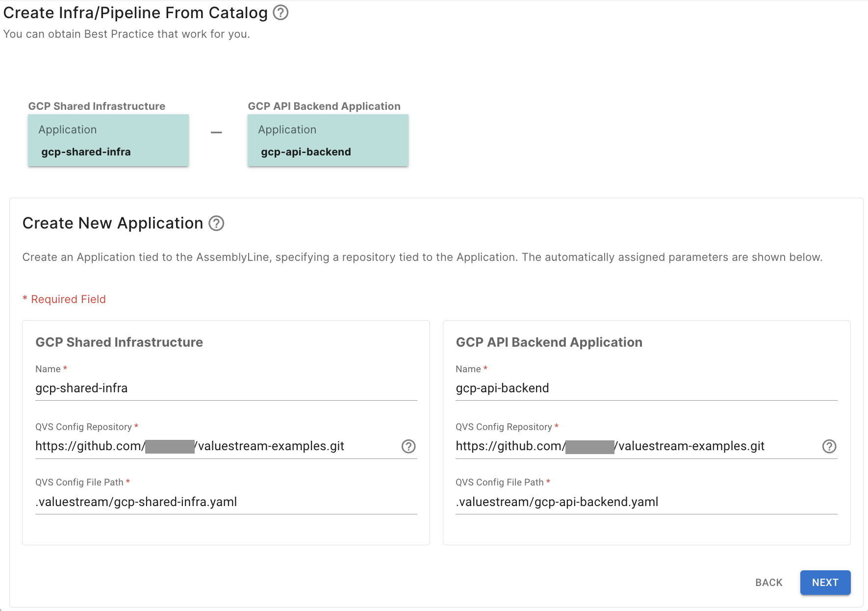Show help for GCP API Backend config repository
Screen dimensions: 868x611
829,446
